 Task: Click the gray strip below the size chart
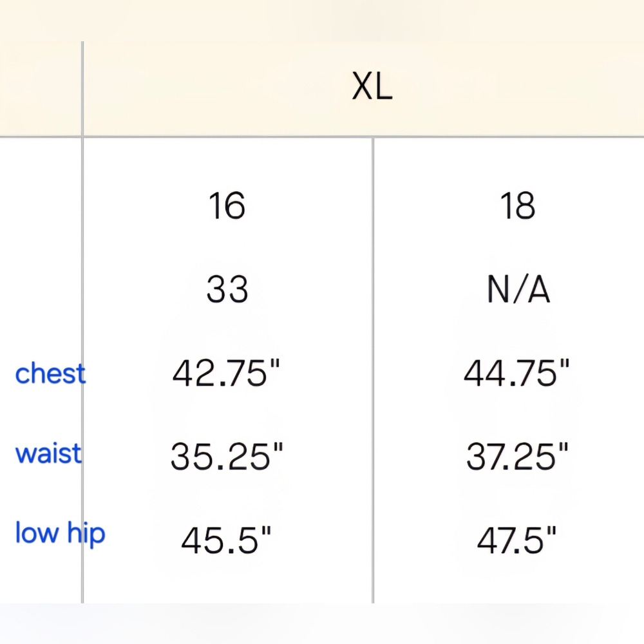(322, 623)
